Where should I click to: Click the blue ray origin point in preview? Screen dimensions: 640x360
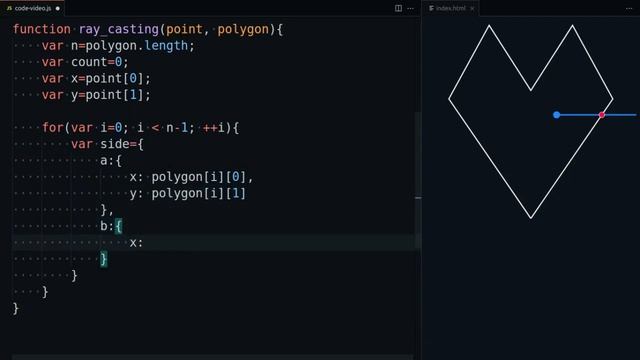(556, 115)
